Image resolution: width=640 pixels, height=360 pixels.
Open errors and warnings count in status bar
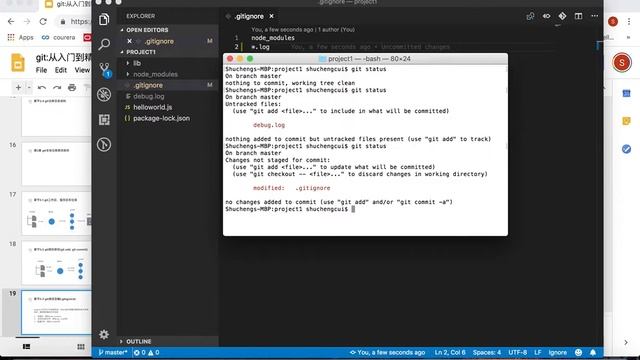[146, 352]
